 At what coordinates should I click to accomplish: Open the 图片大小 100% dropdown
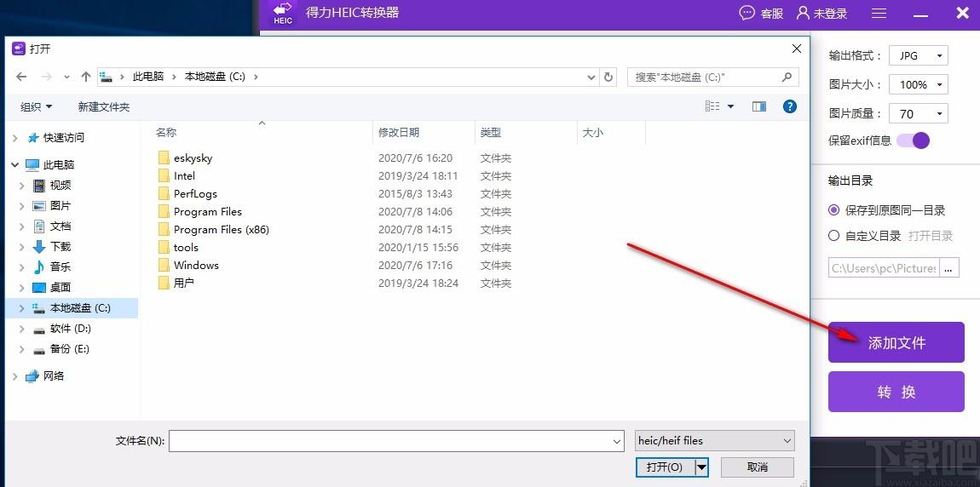(919, 84)
